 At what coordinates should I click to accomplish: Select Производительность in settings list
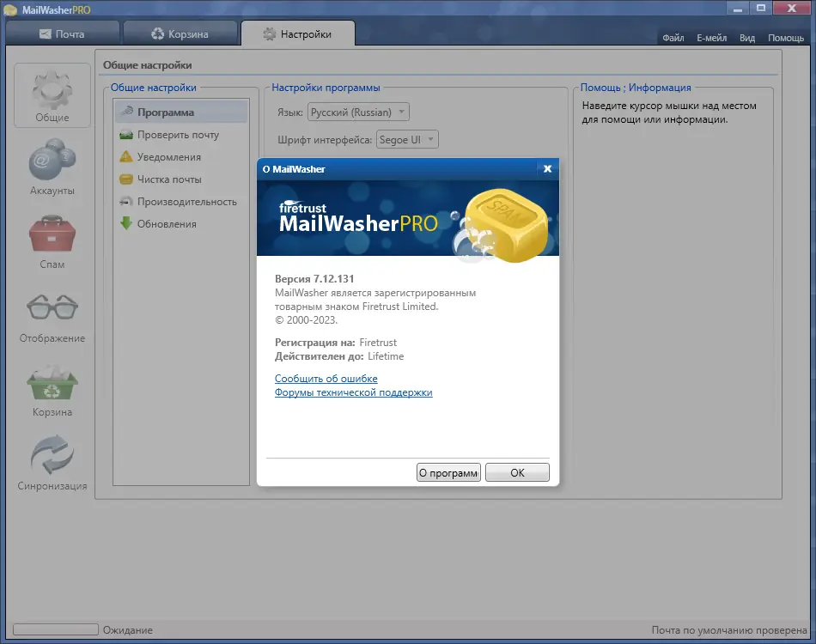[x=181, y=201]
